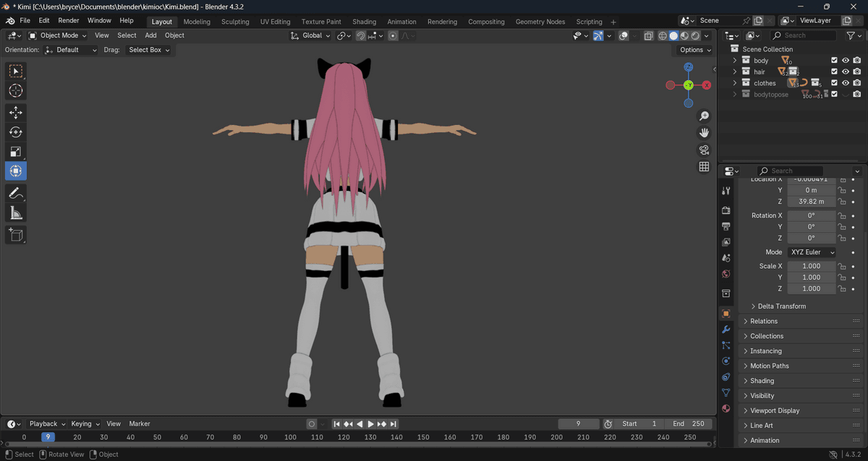The width and height of the screenshot is (868, 461).
Task: Uncheck the body collection checkbox
Action: pyautogui.click(x=834, y=61)
